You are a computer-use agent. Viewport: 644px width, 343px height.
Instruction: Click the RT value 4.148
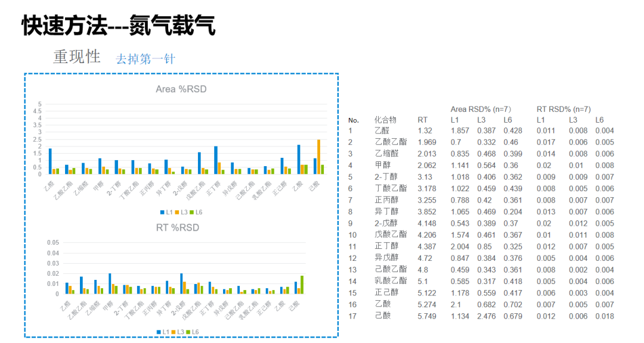pyautogui.click(x=427, y=223)
